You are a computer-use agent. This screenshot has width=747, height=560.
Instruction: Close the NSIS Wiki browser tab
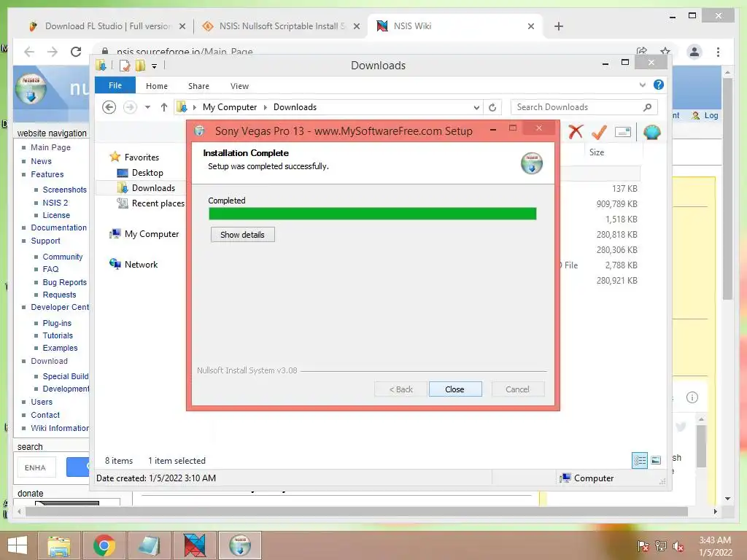point(531,27)
